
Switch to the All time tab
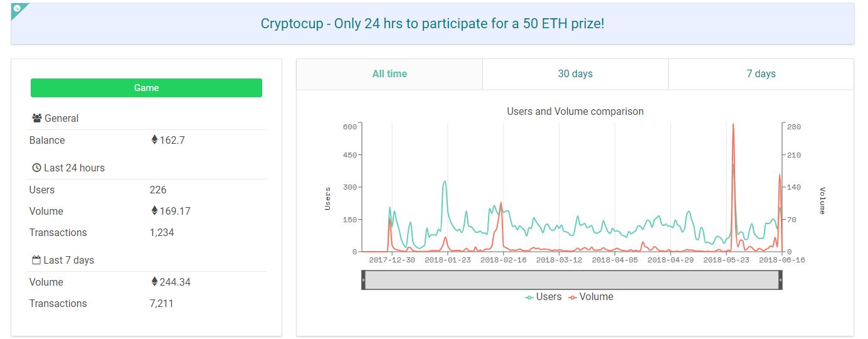pyautogui.click(x=389, y=74)
